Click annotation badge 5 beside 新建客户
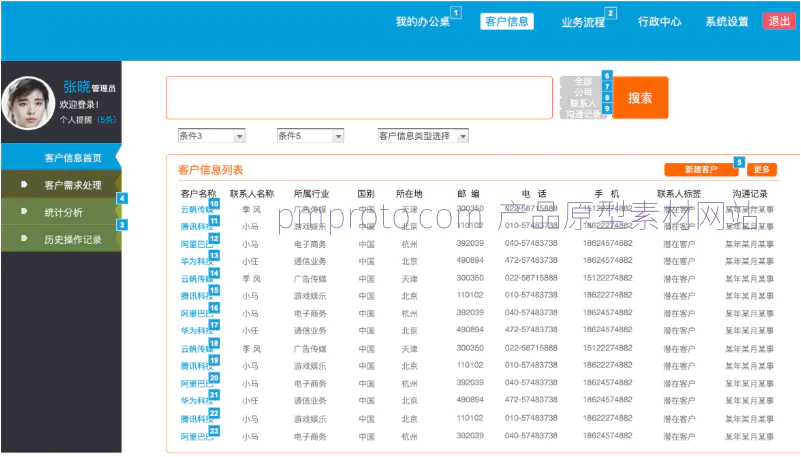This screenshot has height=457, width=801. coord(739,161)
